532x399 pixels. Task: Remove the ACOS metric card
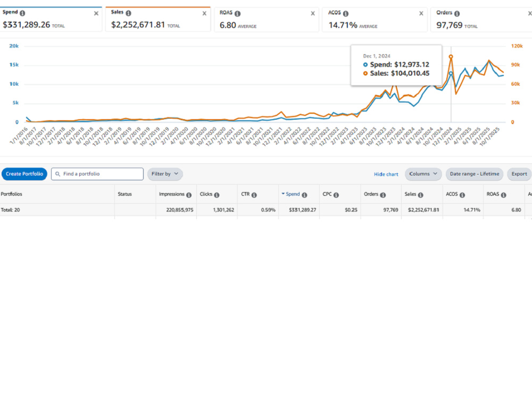(421, 13)
